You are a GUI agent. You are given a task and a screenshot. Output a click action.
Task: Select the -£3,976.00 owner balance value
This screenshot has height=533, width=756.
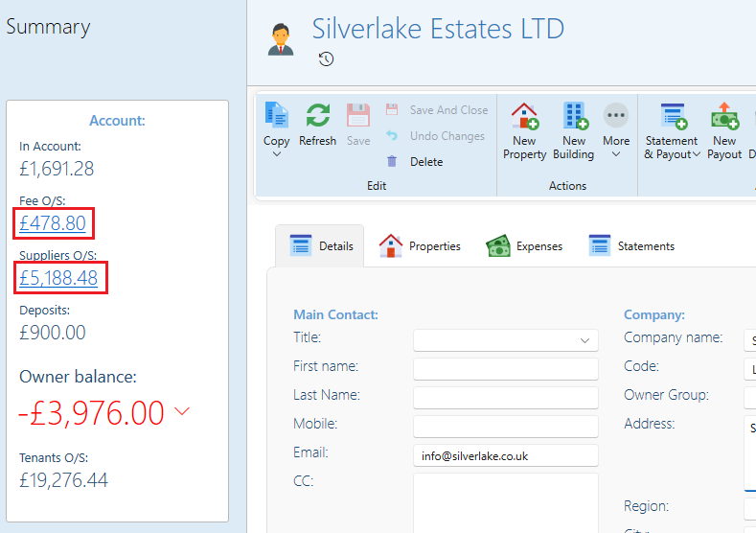[x=91, y=413]
